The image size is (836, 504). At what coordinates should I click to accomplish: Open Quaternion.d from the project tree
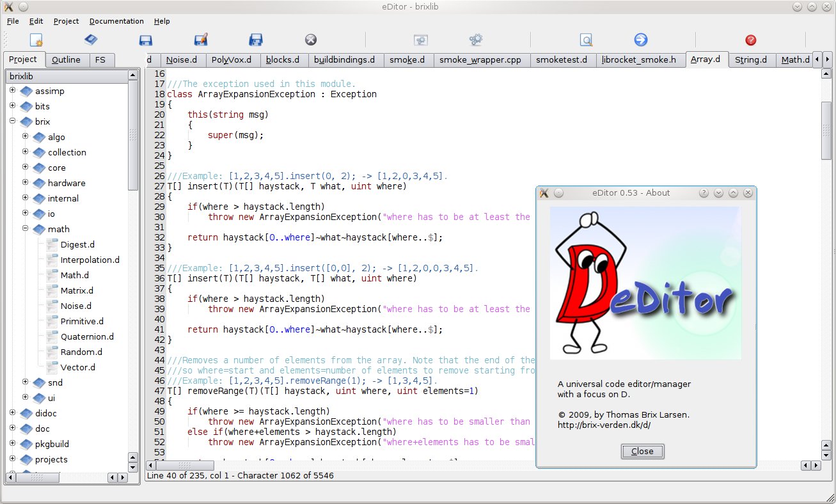[87, 336]
